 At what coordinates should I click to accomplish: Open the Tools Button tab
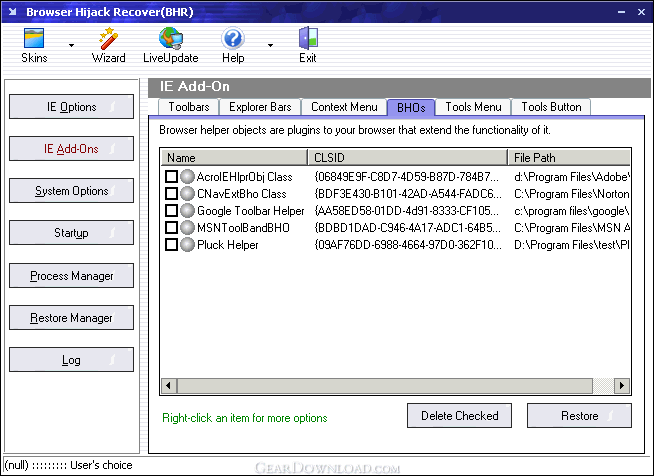pyautogui.click(x=551, y=107)
